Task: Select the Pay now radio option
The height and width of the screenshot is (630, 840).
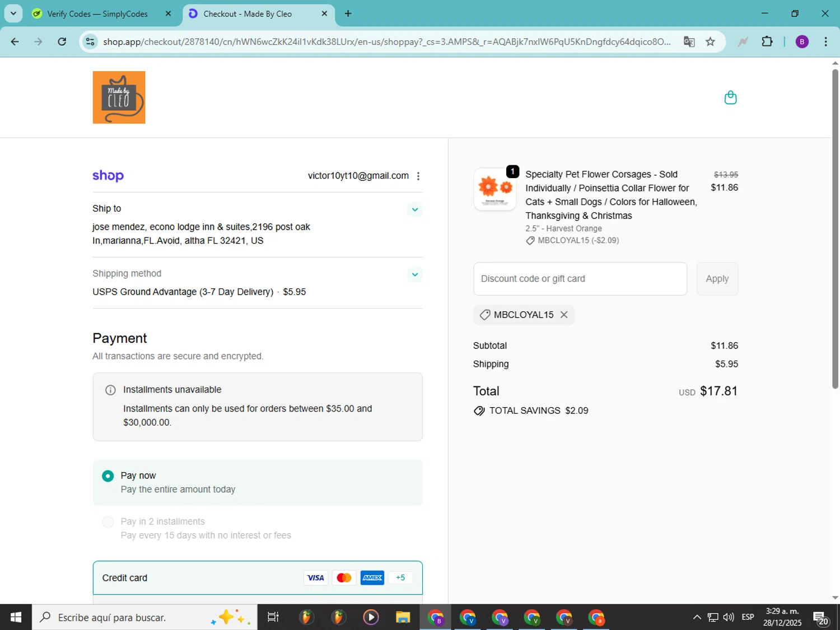Action: point(108,476)
